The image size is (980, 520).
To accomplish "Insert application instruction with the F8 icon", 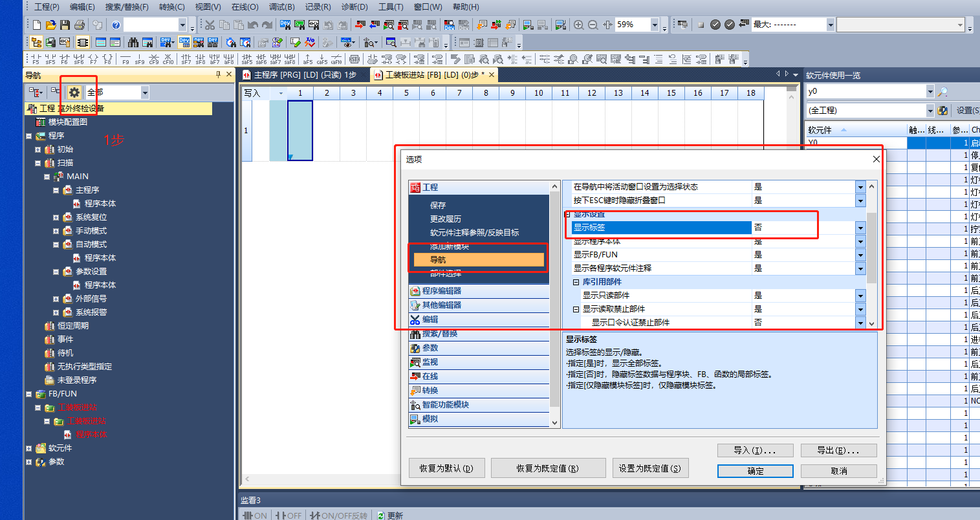I will pyautogui.click(x=107, y=59).
